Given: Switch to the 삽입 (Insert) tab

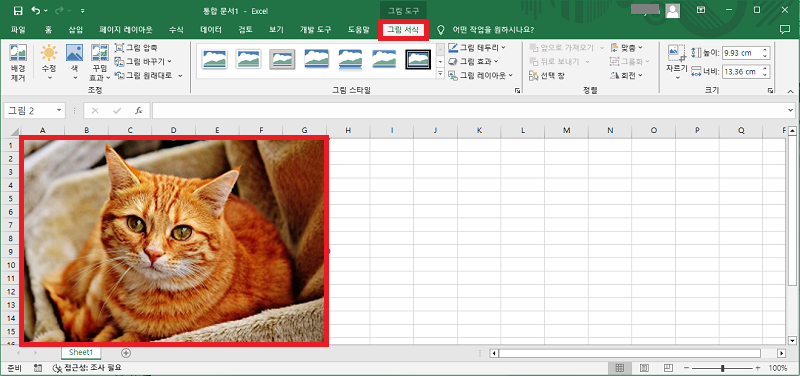Looking at the screenshot, I should click(76, 30).
